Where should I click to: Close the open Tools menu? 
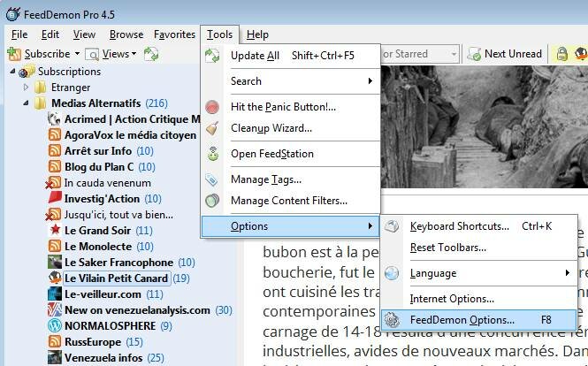pos(219,34)
